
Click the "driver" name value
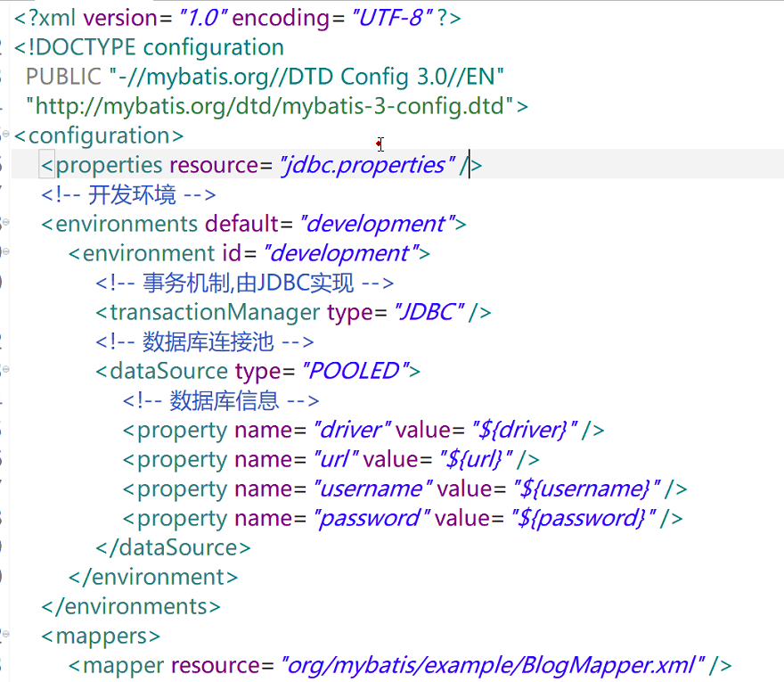pos(352,431)
